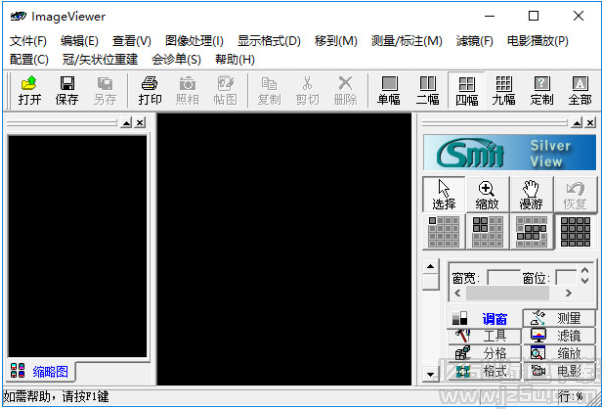
Task: Click the 窗宽 input field
Action: [x=503, y=278]
